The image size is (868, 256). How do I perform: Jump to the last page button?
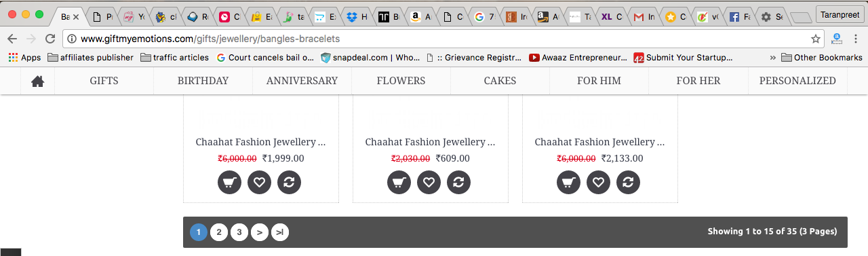tap(280, 232)
